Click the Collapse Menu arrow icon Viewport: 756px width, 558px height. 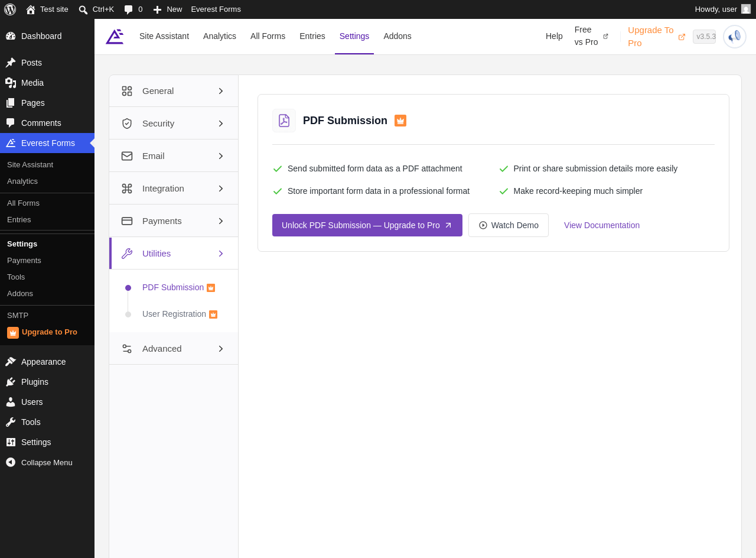tap(11, 462)
